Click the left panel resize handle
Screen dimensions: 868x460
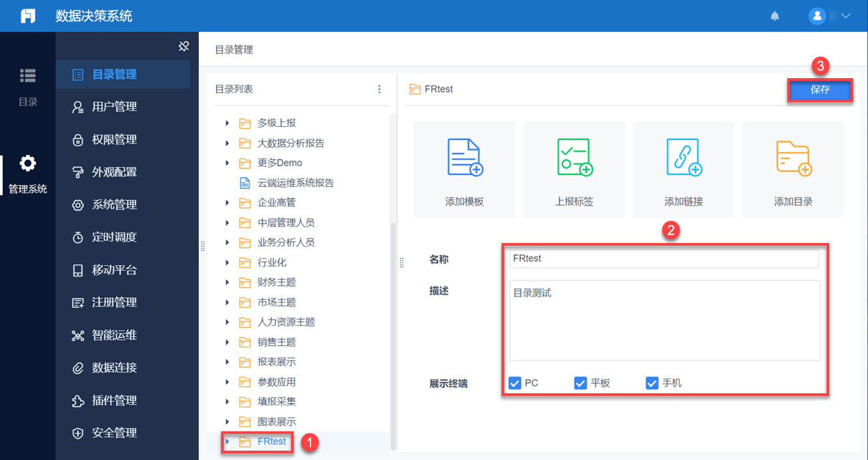(x=202, y=246)
